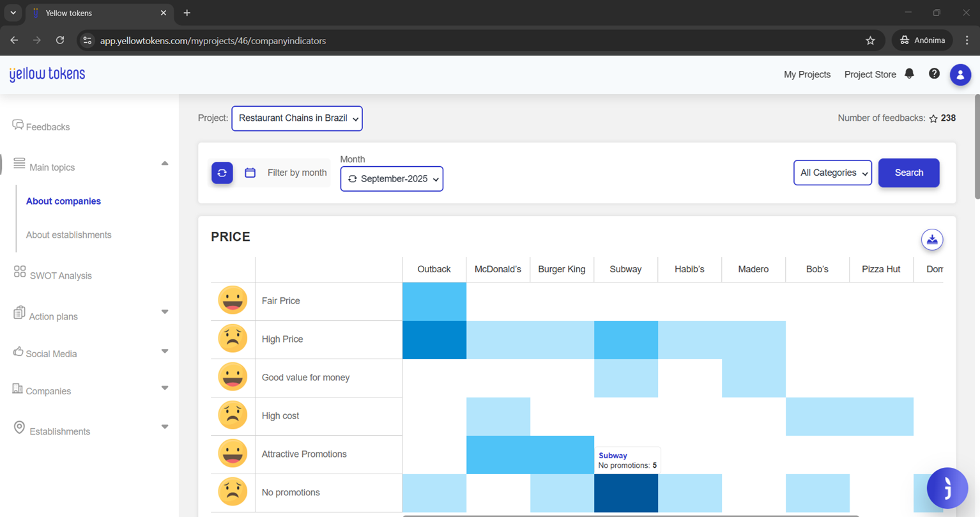The height and width of the screenshot is (517, 980).
Task: Click the heatmap horizontal scrollbar
Action: point(631,515)
